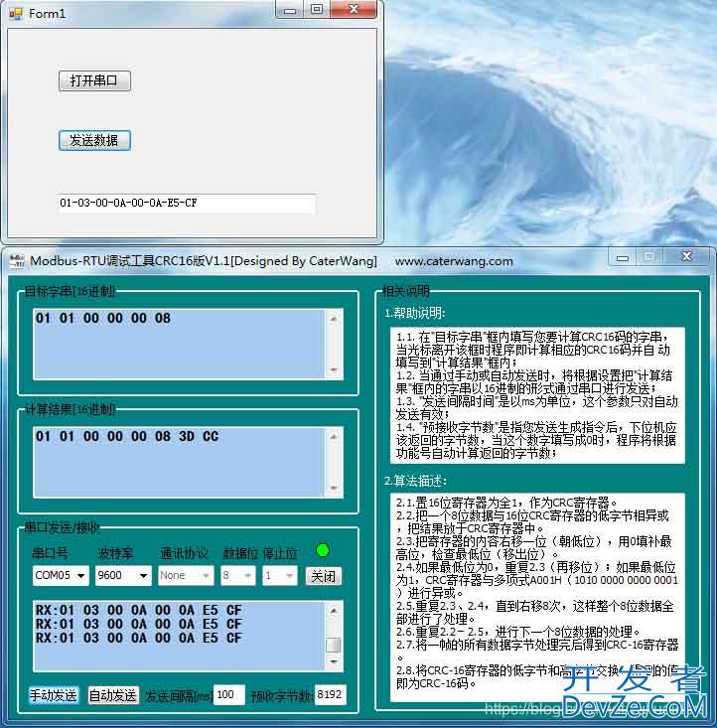Viewport: 717px width, 728px height.
Task: Open the 通讯协议 None dropdown
Action: pos(186,576)
